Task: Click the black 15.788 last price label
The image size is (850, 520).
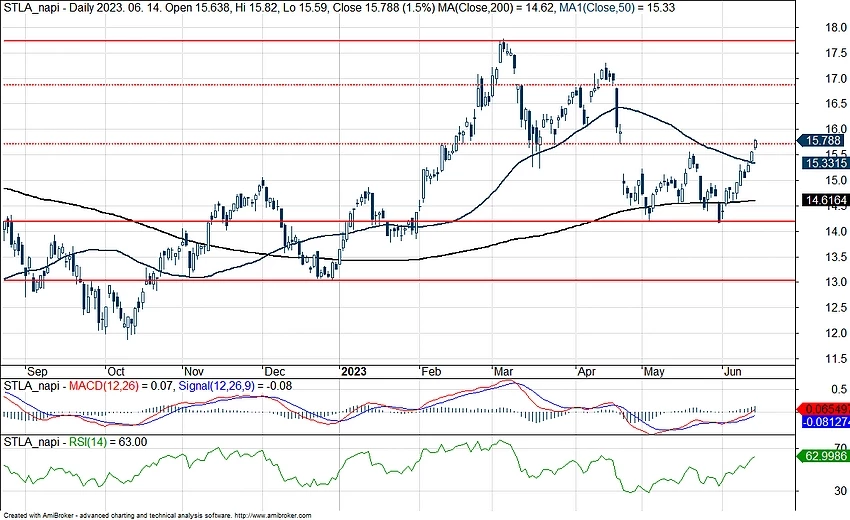Action: click(x=824, y=142)
